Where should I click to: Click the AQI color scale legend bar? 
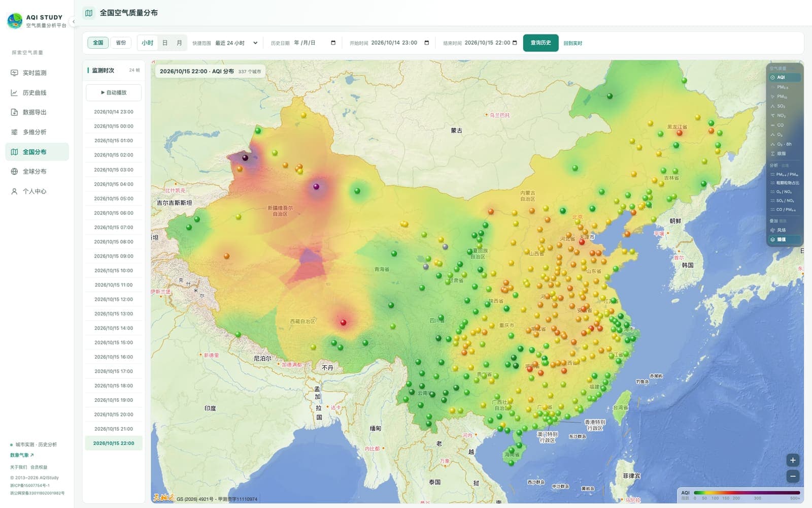[x=747, y=493]
